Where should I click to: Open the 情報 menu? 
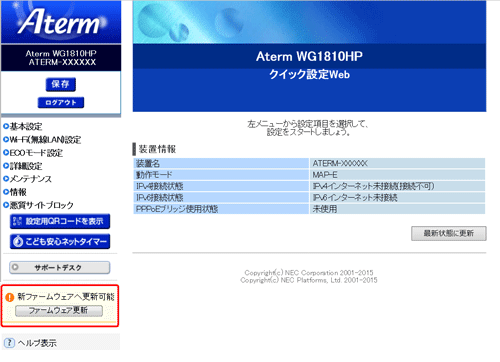point(18,192)
